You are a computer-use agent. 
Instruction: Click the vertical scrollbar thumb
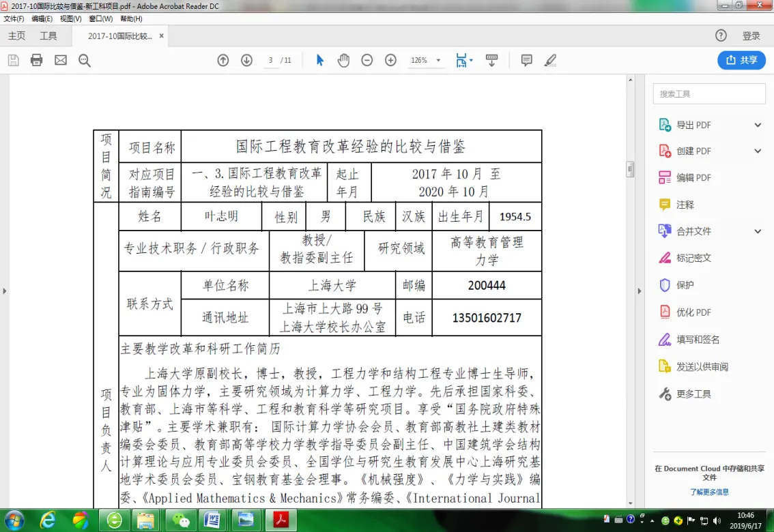pos(630,169)
